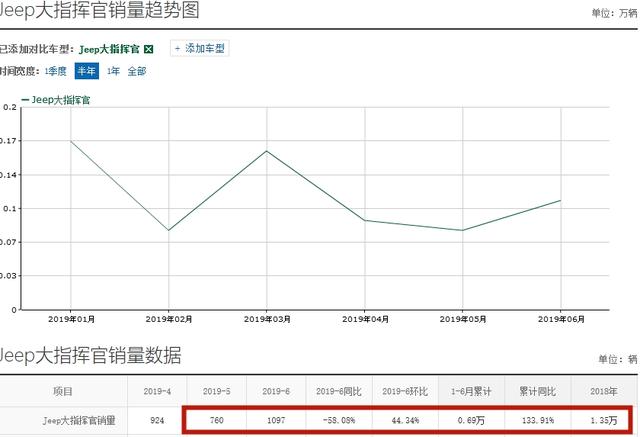Screen dimensions: 640x437
Task: Click the 添加车型 button
Action: pyautogui.click(x=200, y=49)
